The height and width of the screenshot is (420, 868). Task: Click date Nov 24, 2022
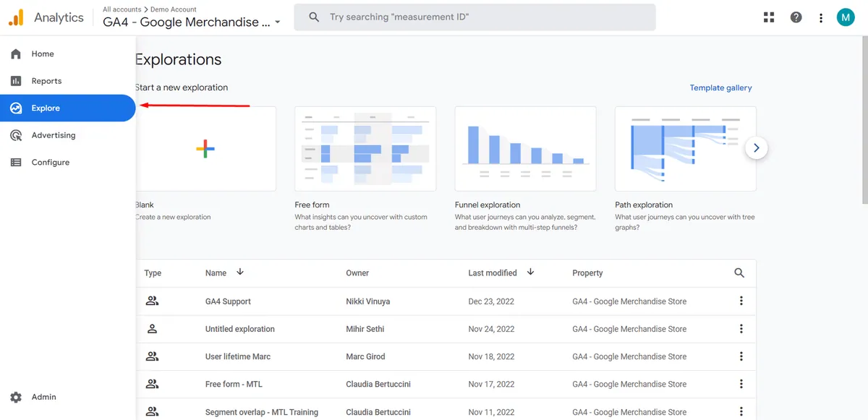point(491,329)
